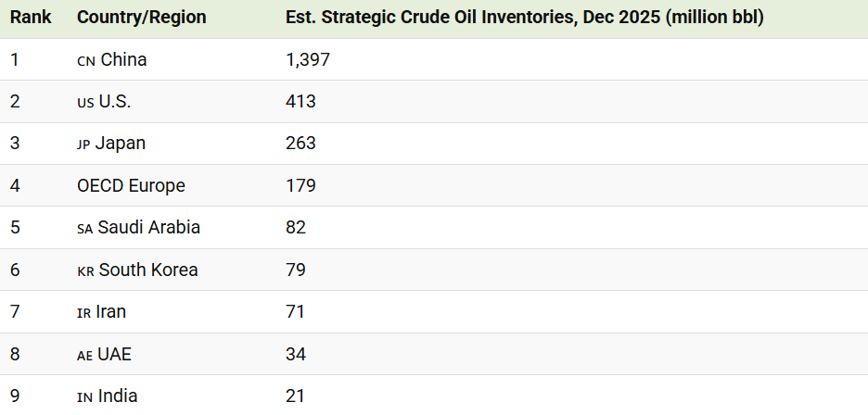Click the AE flag code beside UAE
Viewport: 868px width, 415px height.
(x=84, y=356)
